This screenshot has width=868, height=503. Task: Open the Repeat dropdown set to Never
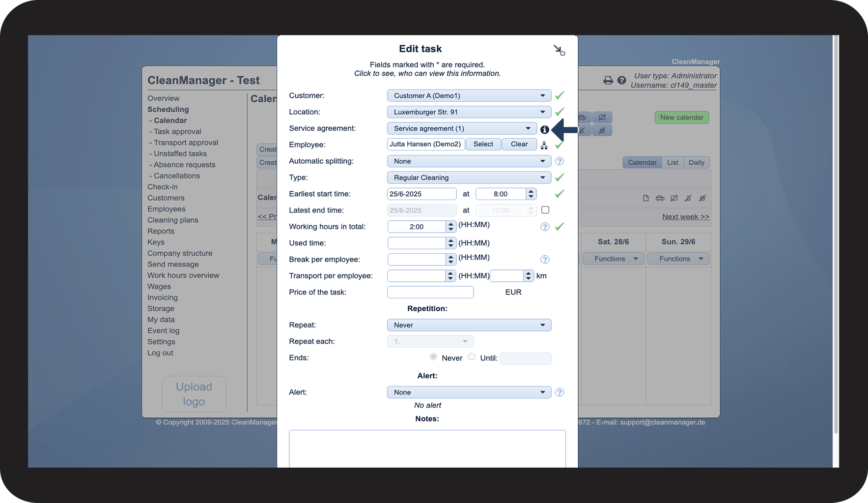coord(469,325)
